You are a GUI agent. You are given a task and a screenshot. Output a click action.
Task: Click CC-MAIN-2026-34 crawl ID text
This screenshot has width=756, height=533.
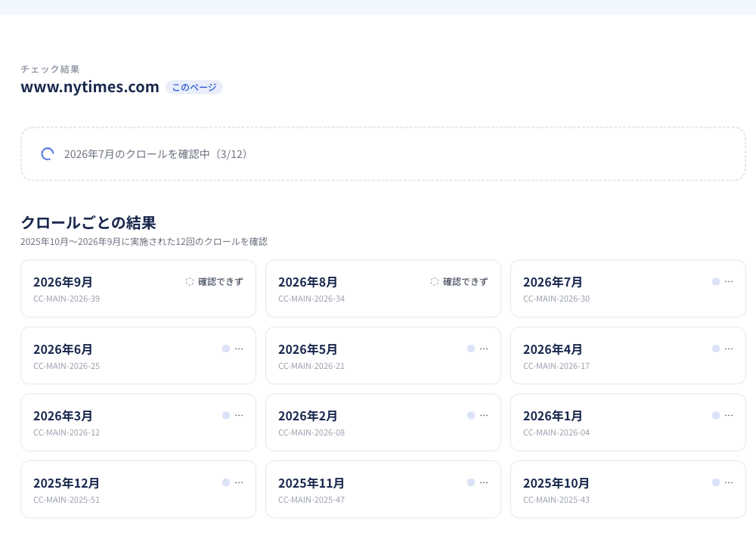coord(311,299)
